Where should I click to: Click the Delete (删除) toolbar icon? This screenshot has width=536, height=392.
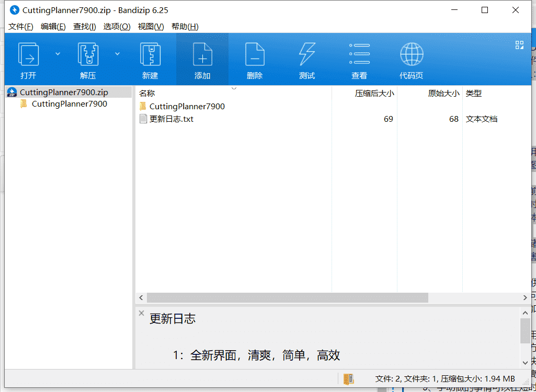(255, 54)
